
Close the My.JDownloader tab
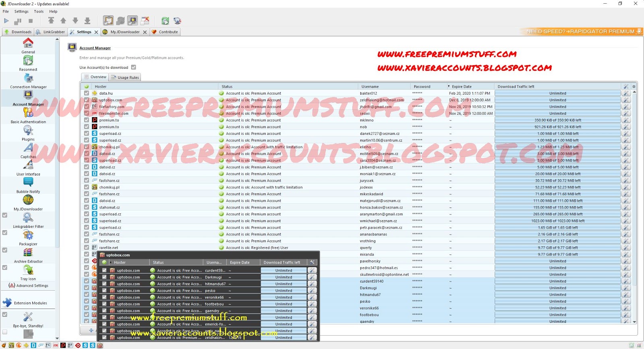coord(145,32)
